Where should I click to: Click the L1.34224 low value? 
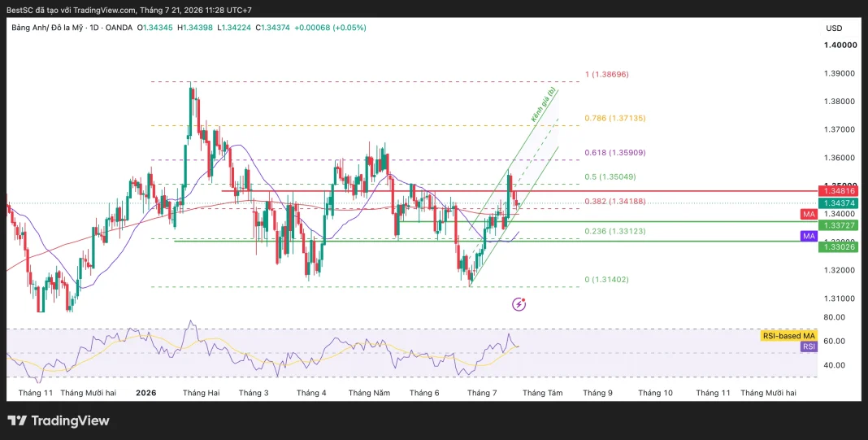234,27
